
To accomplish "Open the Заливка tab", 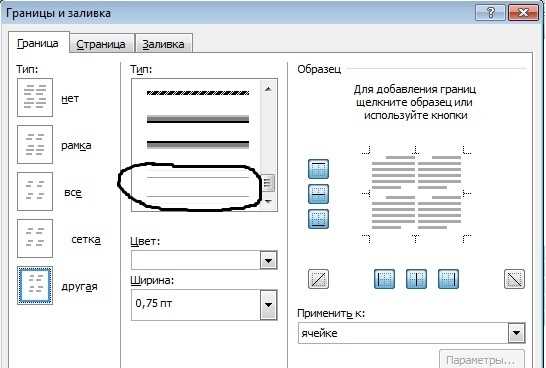I will pos(163,44).
